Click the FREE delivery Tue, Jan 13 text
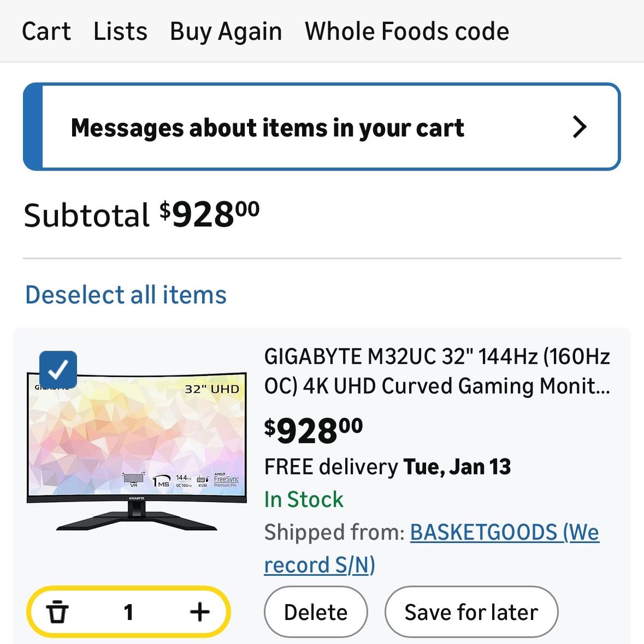 387,467
